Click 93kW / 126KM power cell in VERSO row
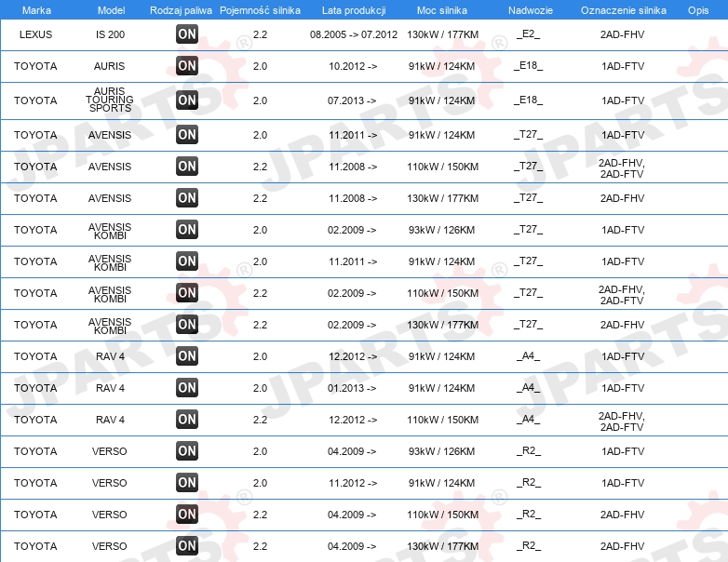This screenshot has height=562, width=728. (441, 451)
